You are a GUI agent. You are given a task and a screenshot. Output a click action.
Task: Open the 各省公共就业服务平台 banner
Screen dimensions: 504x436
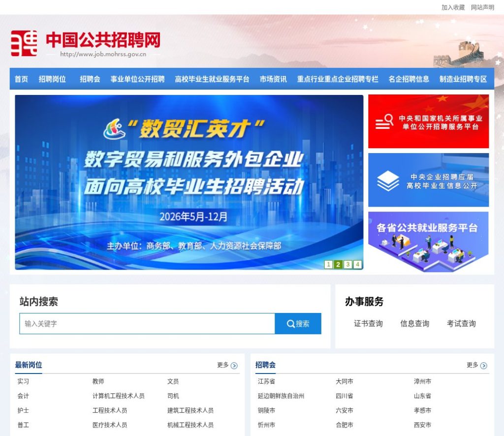coord(429,242)
